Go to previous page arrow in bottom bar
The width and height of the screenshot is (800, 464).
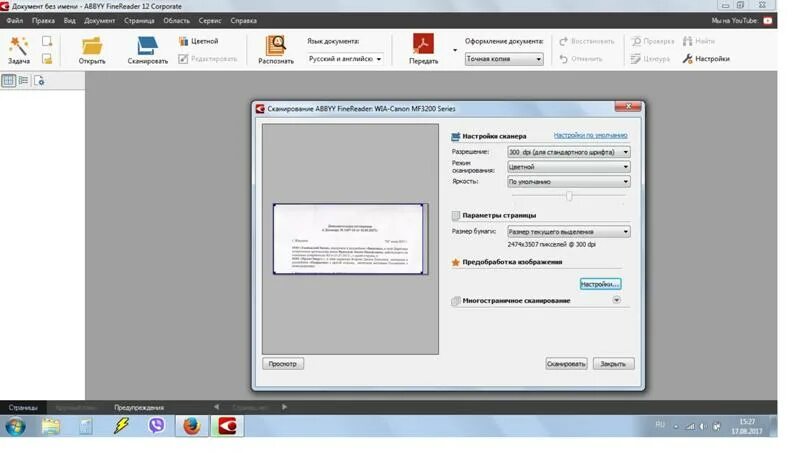pos(216,407)
